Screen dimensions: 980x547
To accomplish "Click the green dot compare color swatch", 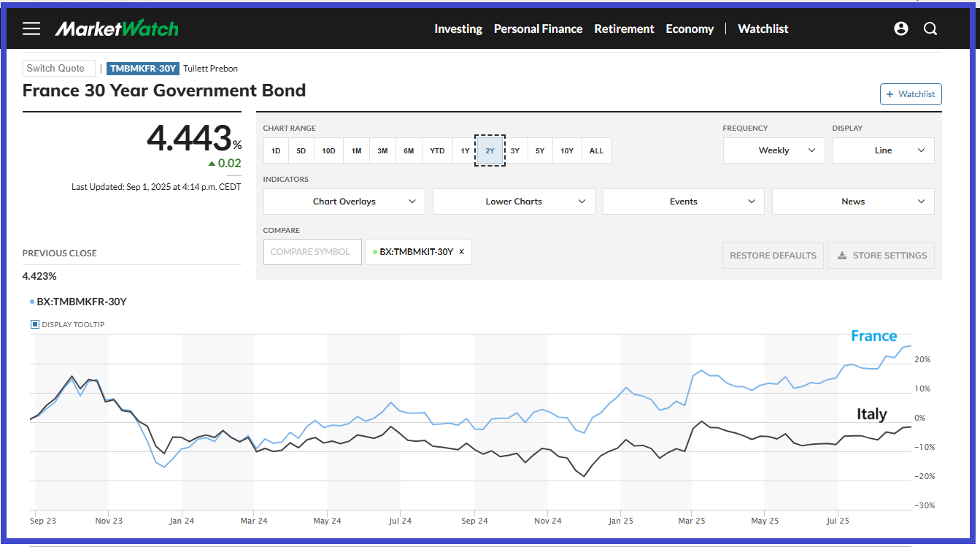I will pos(375,251).
